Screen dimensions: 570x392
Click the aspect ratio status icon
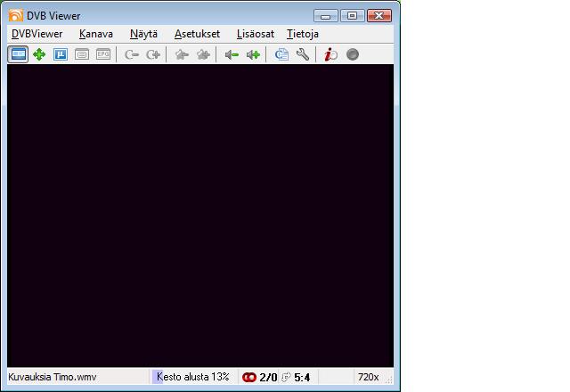286,377
